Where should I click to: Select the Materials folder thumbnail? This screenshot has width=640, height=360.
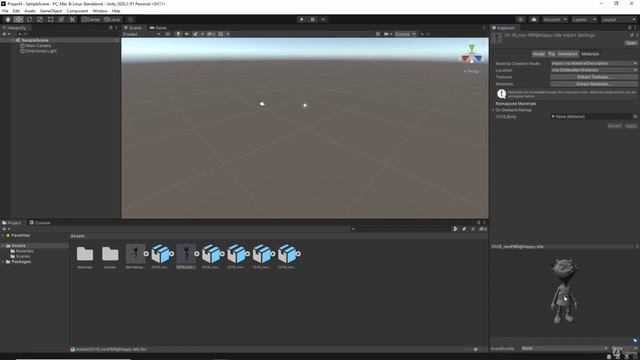(x=85, y=254)
